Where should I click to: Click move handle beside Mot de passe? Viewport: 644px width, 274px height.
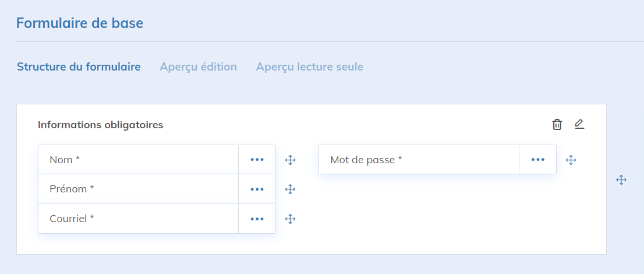[x=571, y=160]
